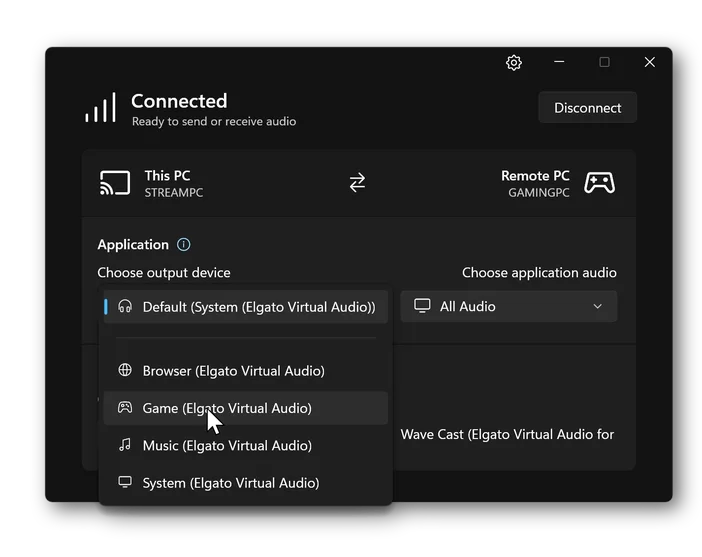Image resolution: width=702 pixels, height=557 pixels.
Task: Click the Connected status heading
Action: point(179,101)
